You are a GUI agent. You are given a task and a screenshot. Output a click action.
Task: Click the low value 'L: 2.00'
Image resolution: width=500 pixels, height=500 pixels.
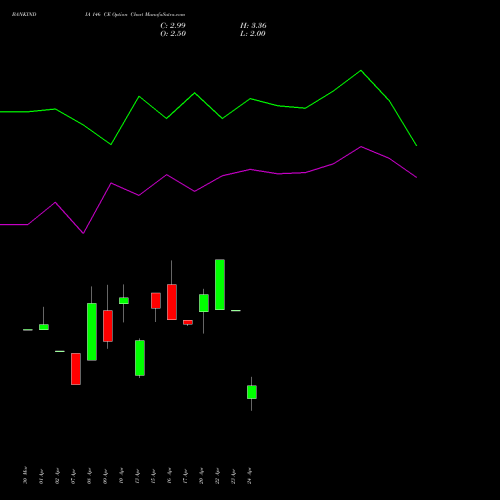(253, 34)
